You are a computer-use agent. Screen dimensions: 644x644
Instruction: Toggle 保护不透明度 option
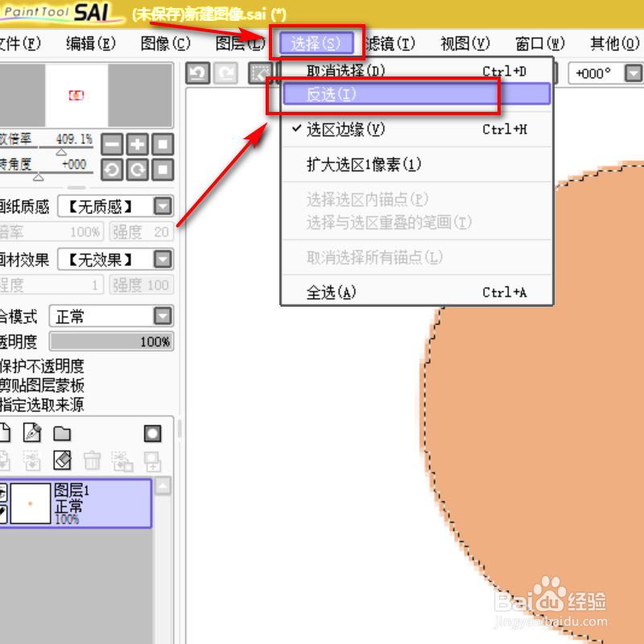coord(42,365)
